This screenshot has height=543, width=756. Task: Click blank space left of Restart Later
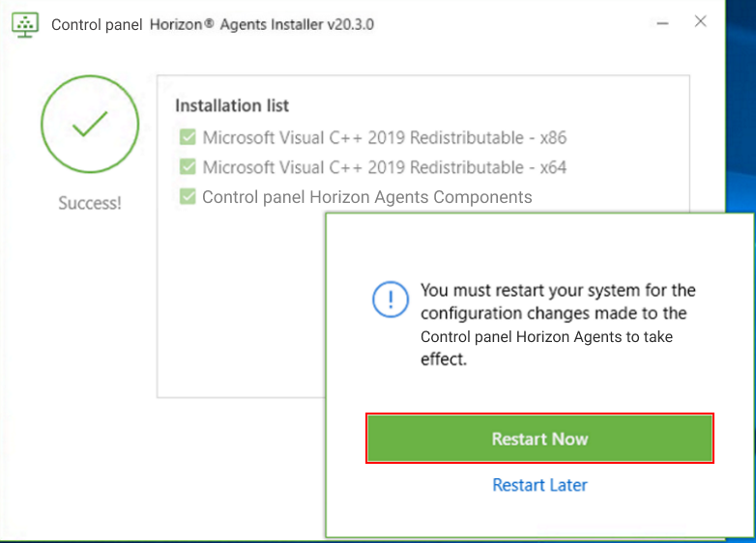pos(406,485)
